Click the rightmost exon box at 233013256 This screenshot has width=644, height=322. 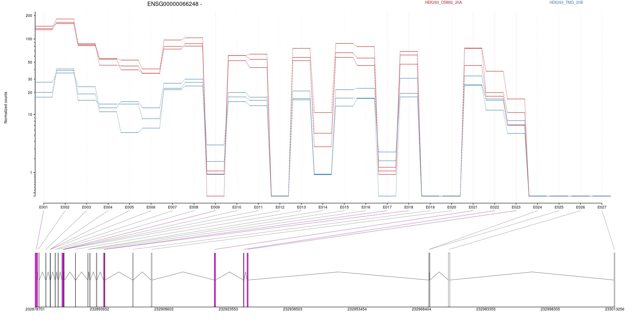click(614, 280)
